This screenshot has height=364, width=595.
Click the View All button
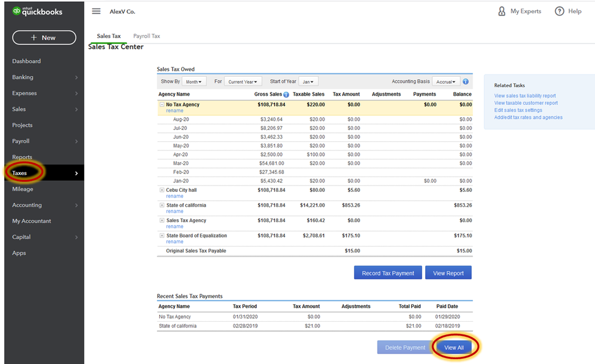454,347
